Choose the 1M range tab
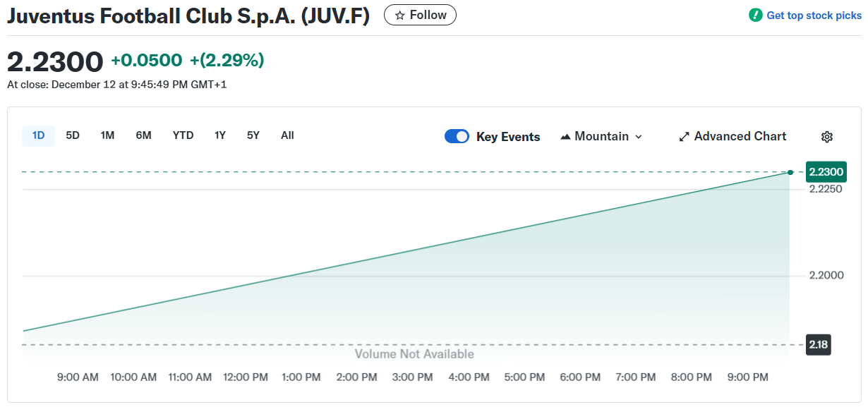The height and width of the screenshot is (407, 868). [x=107, y=135]
